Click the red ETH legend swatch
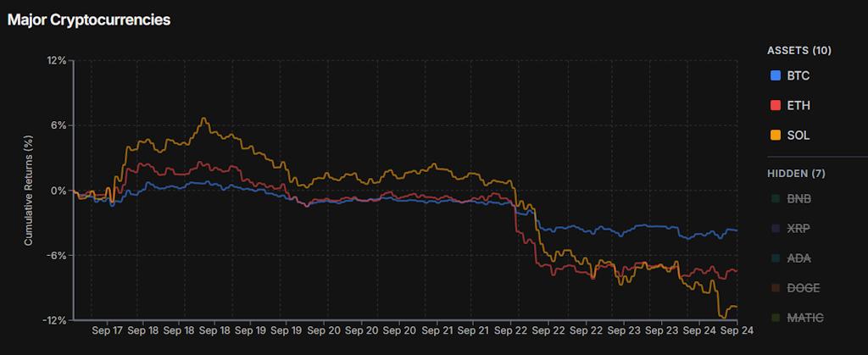Image resolution: width=868 pixels, height=355 pixels. [x=775, y=106]
